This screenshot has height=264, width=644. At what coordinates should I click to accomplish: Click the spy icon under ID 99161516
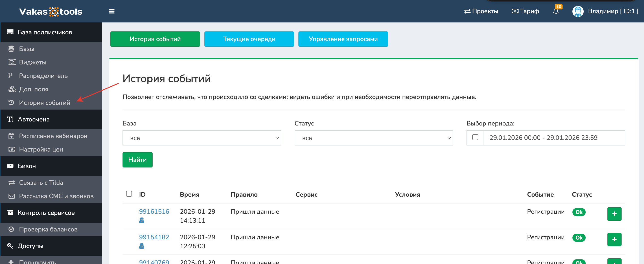pos(142,220)
